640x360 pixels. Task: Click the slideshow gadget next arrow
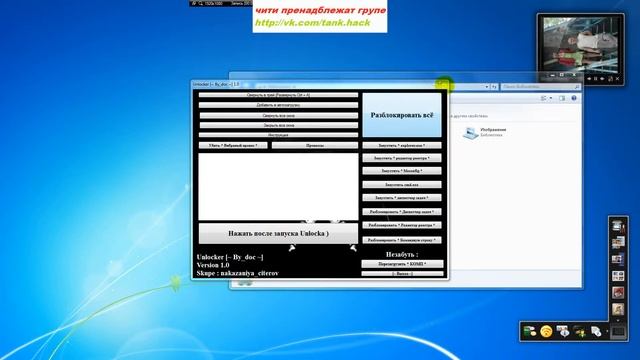tap(602, 78)
